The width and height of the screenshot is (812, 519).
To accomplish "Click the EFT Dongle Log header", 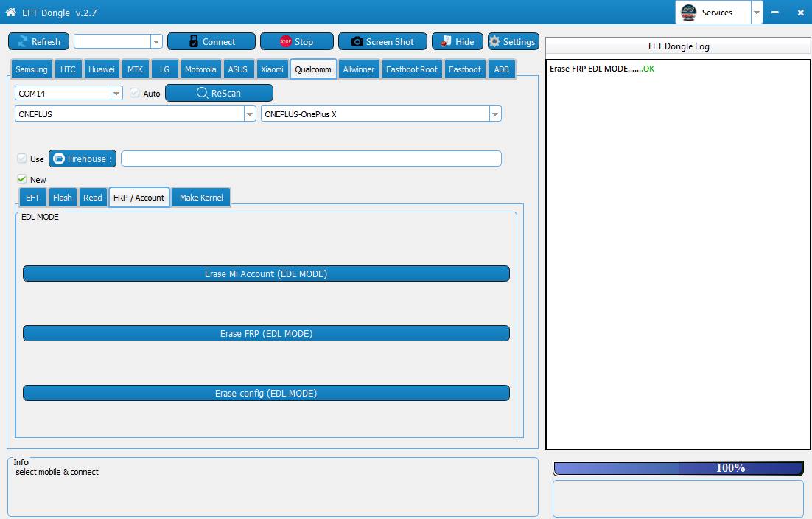I will pyautogui.click(x=679, y=46).
